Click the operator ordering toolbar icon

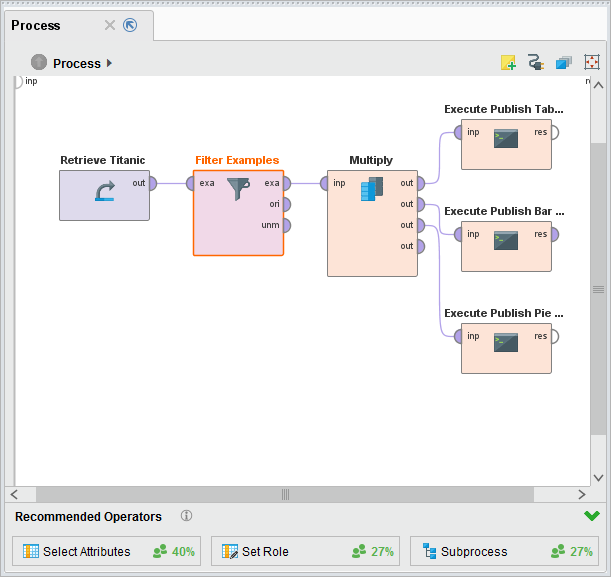click(564, 63)
